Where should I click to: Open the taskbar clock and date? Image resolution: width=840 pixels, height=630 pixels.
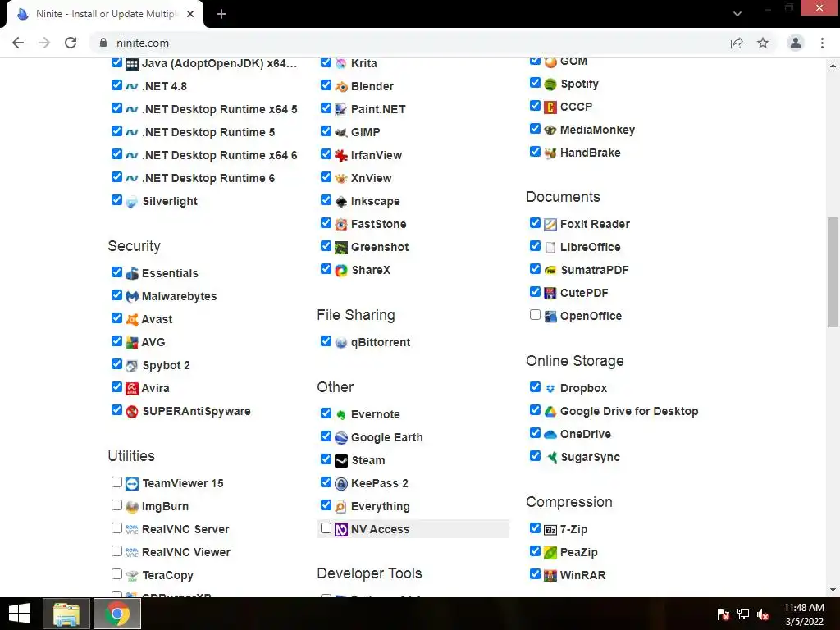804,614
